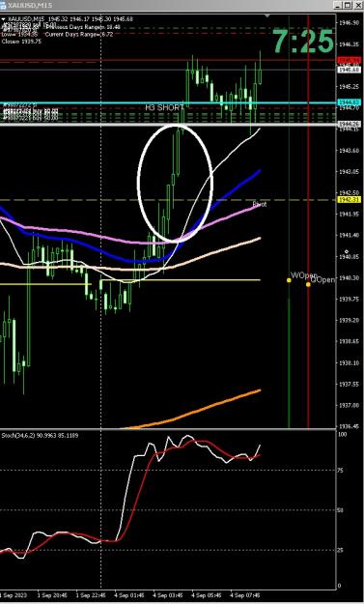The width and height of the screenshot is (364, 604).
Task: Click the 4 Sep 03:45 time label
Action: (168, 595)
